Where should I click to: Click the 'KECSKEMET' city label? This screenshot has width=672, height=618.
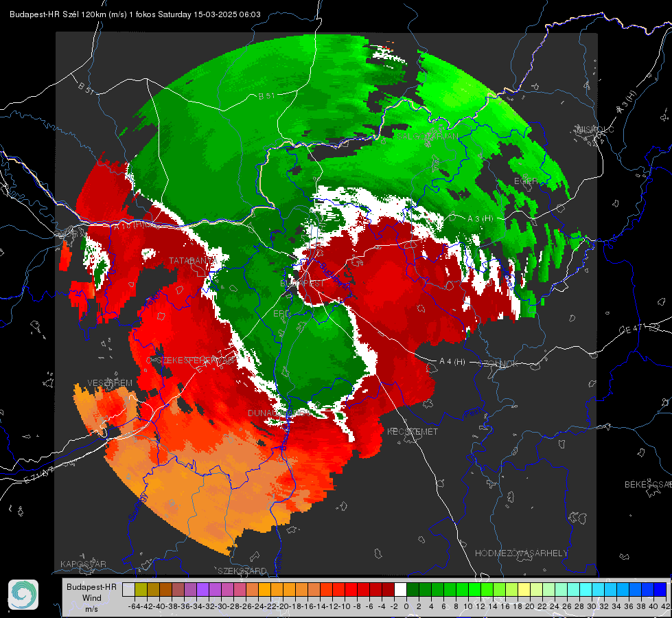coord(413,432)
